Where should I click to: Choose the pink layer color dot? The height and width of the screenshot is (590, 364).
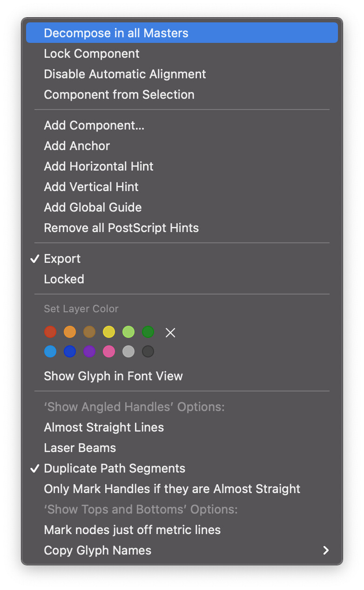[109, 351]
